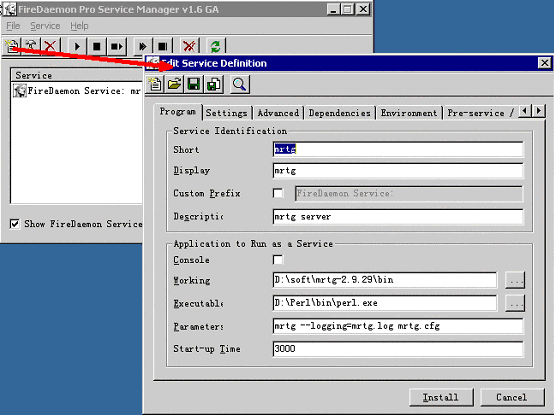Click the Working directory browse button

[515, 280]
